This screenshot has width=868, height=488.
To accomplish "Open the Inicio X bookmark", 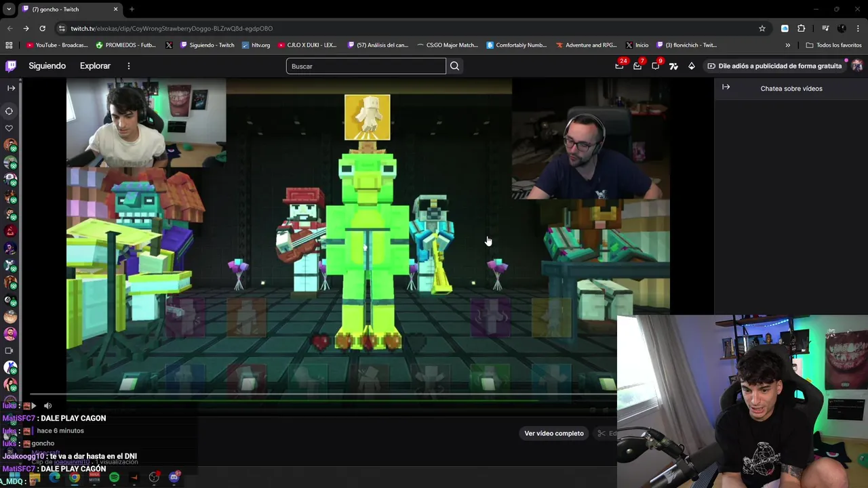I will pyautogui.click(x=637, y=45).
